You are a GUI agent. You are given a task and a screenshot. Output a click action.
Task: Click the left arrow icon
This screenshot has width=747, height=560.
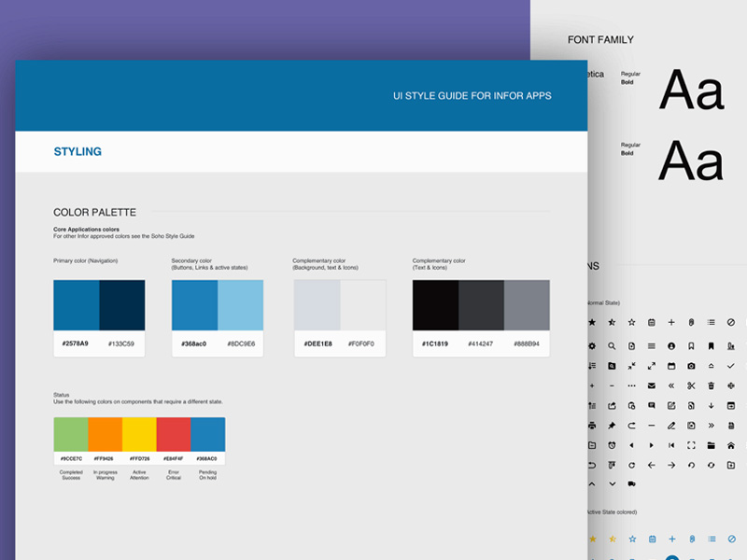tap(651, 465)
